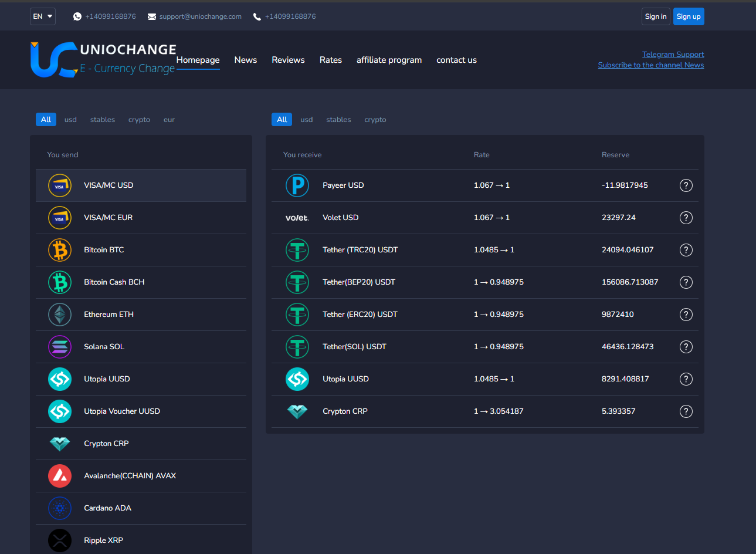Click the Avalanche(CCHAIN) AVAX label

[130, 476]
